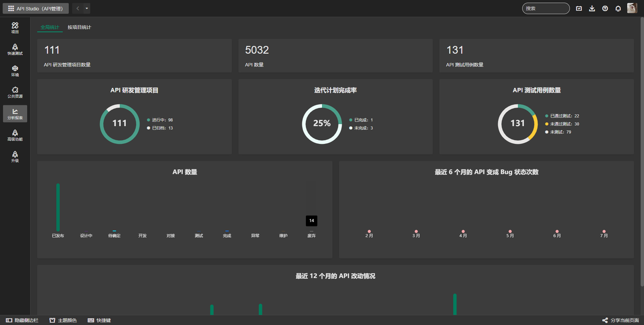Open 公共资源 in the sidebar
Screen dimensions: 644x325
pyautogui.click(x=15, y=92)
